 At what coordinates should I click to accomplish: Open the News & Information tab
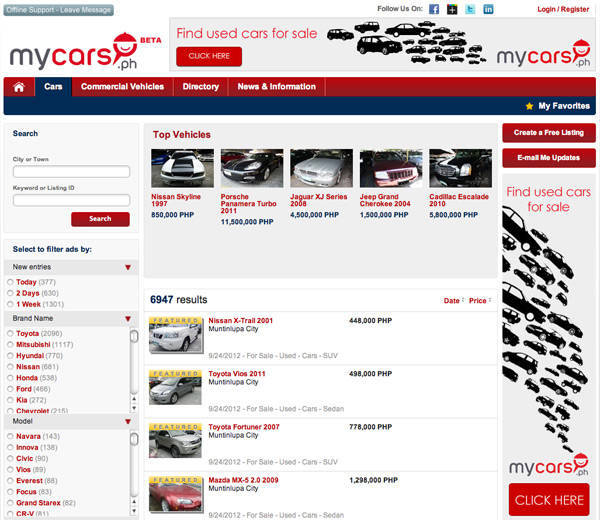coord(277,87)
